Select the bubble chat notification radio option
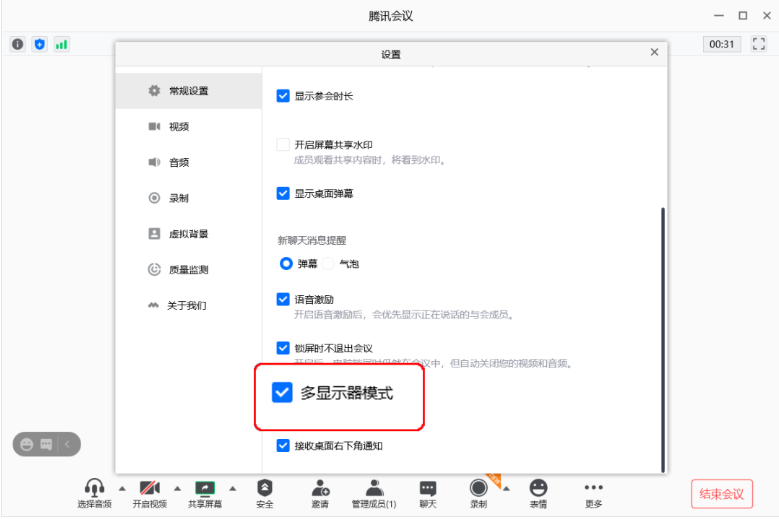Viewport: 779px width, 519px height. tap(330, 263)
